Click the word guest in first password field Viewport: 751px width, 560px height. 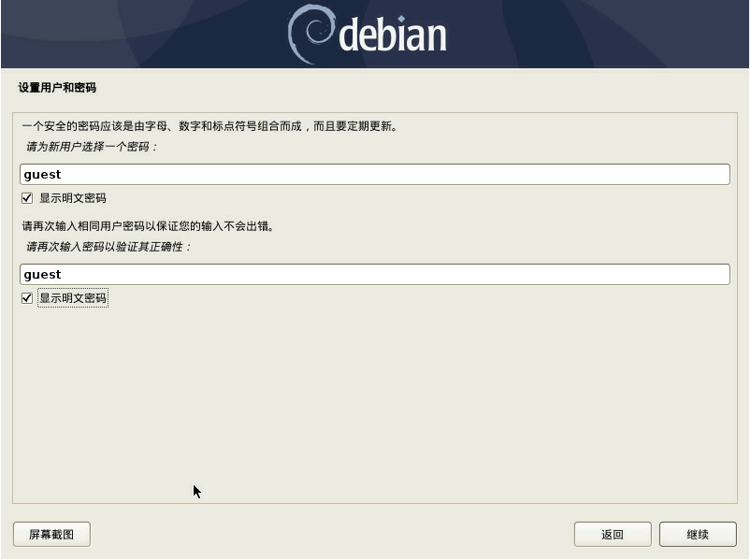coord(43,175)
